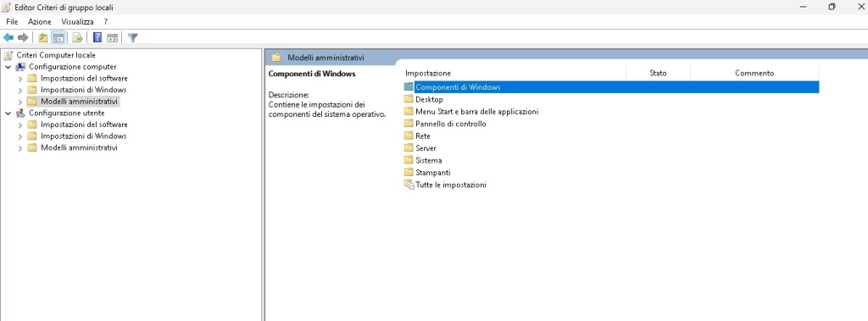Click the Editor Criteri di gruppo title icon
Image resolution: width=868 pixels, height=321 pixels.
point(7,7)
